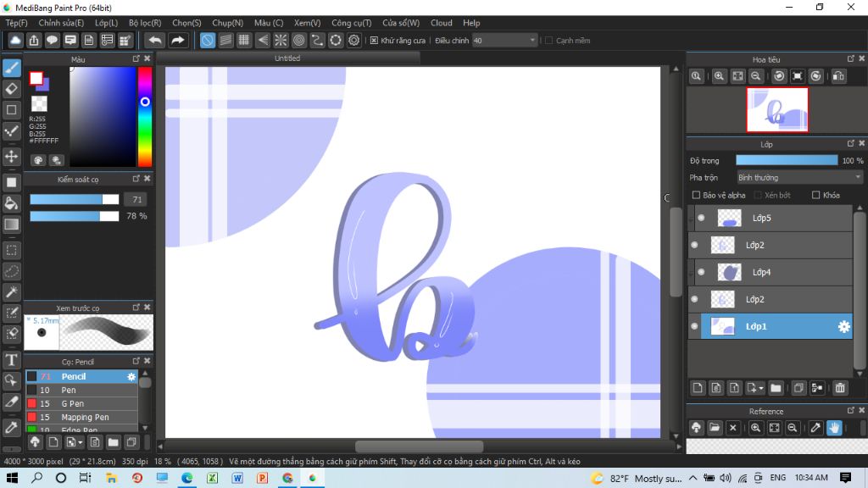
Task: Enable the Khóa checkbox
Action: (x=815, y=195)
